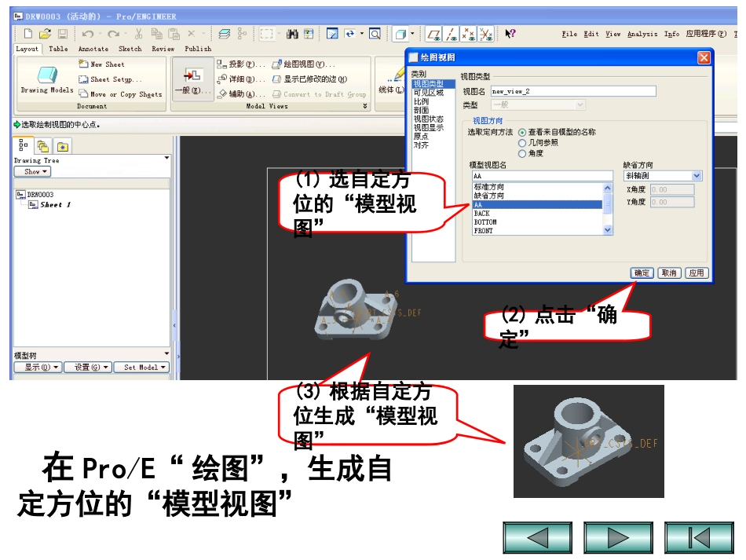Expand the Model Views group overflow arrow
Viewport: 746px width, 560px height.
pos(365,106)
